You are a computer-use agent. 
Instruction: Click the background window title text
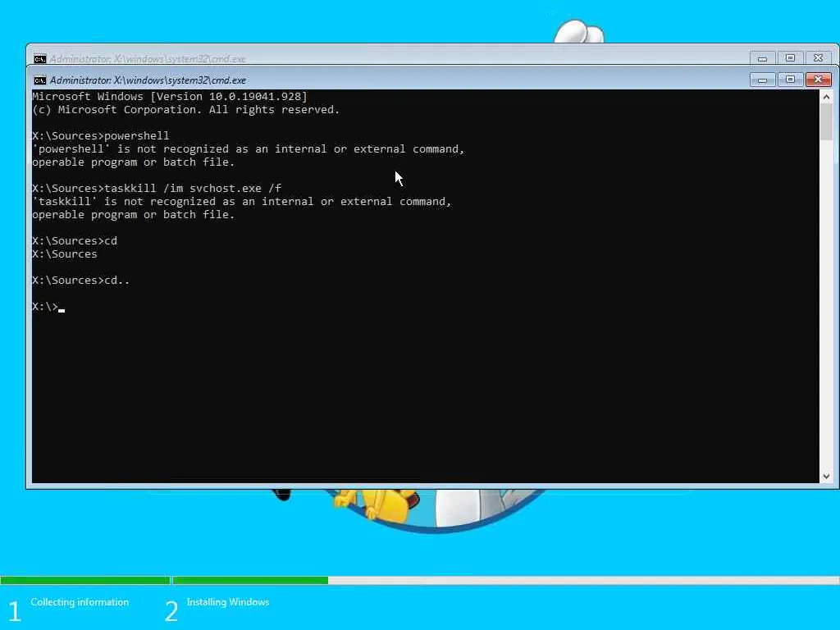(x=148, y=59)
